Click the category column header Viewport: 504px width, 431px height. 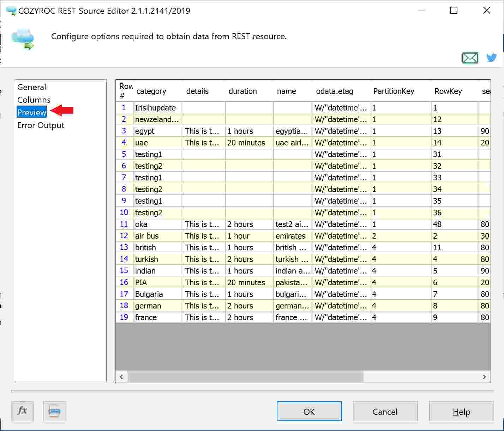tap(158, 91)
